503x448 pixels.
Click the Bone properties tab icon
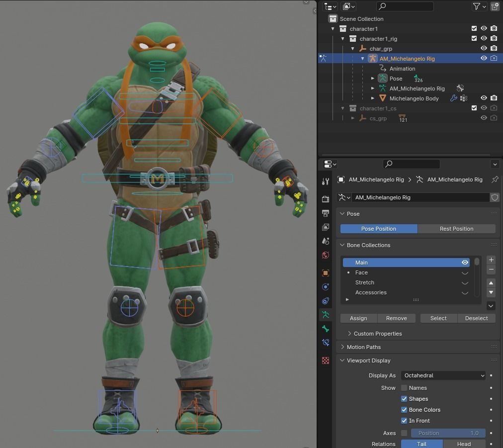tap(325, 329)
